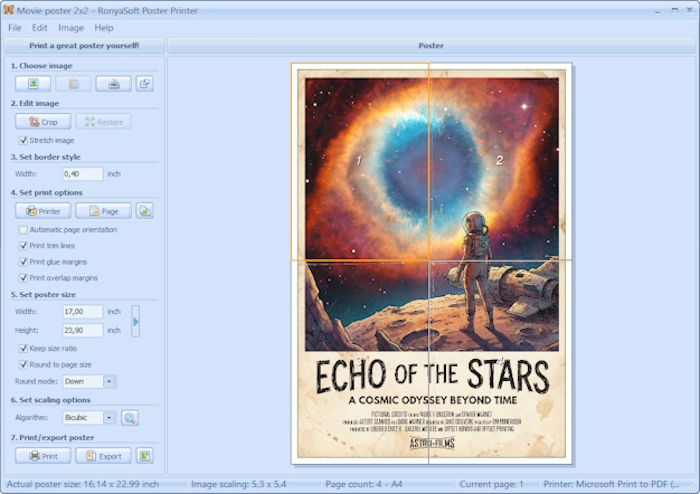700x494 pixels.
Task: Click the Print button
Action: tap(43, 456)
